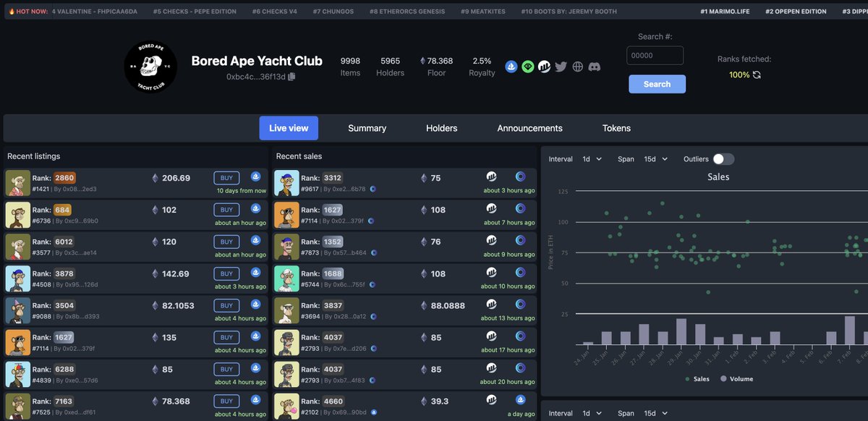This screenshot has width=868, height=421.
Task: Open #1 MARIMO.LIFE trending link
Action: (726, 12)
